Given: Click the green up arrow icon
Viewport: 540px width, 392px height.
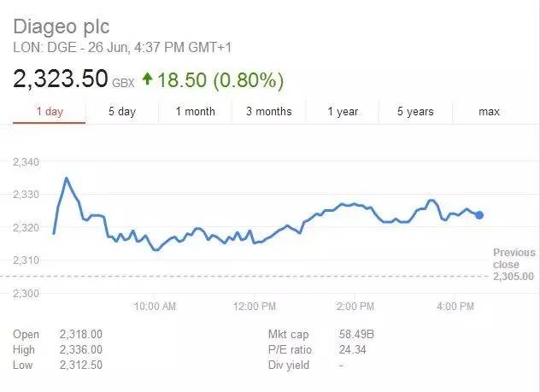Looking at the screenshot, I should (x=147, y=79).
